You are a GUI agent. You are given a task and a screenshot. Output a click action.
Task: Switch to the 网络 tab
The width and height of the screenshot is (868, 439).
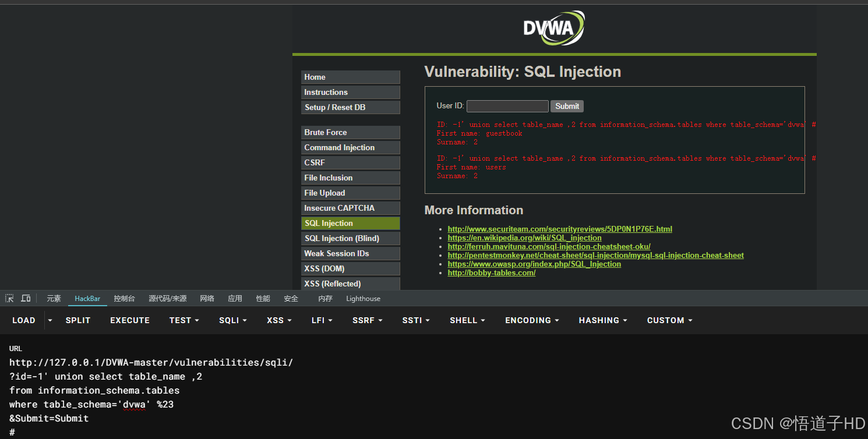pyautogui.click(x=207, y=299)
